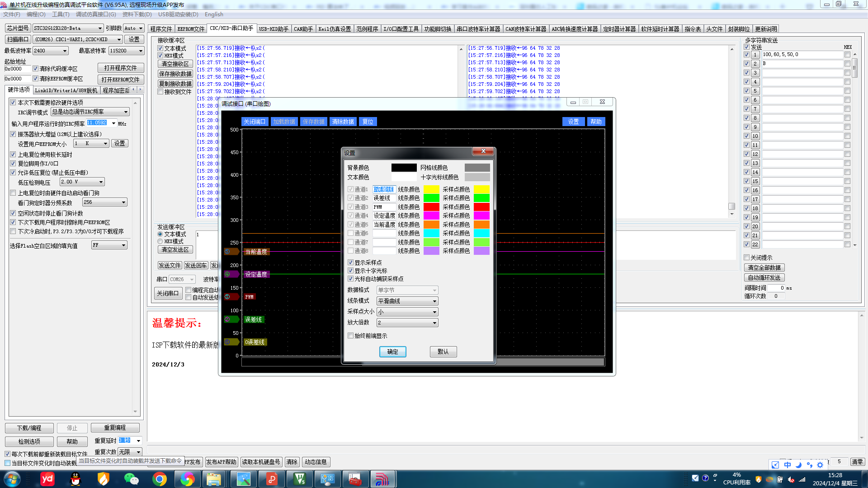Click volume speaker icon in system tray
This screenshot has width=868, height=488.
(791, 480)
